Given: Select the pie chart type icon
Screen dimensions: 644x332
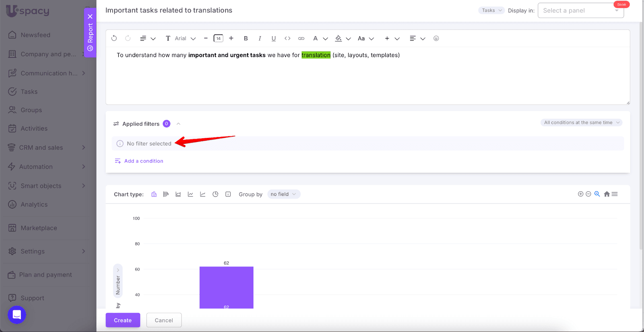Looking at the screenshot, I should (x=215, y=194).
